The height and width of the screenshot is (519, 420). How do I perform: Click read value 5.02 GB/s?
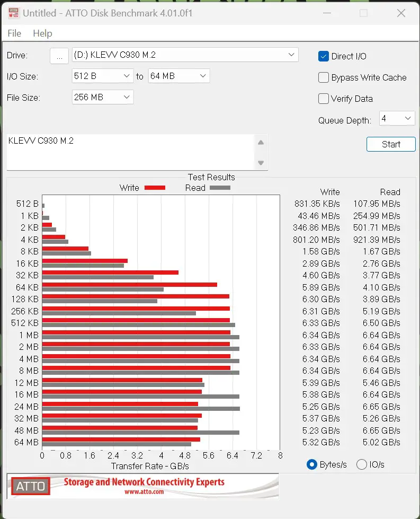(382, 443)
